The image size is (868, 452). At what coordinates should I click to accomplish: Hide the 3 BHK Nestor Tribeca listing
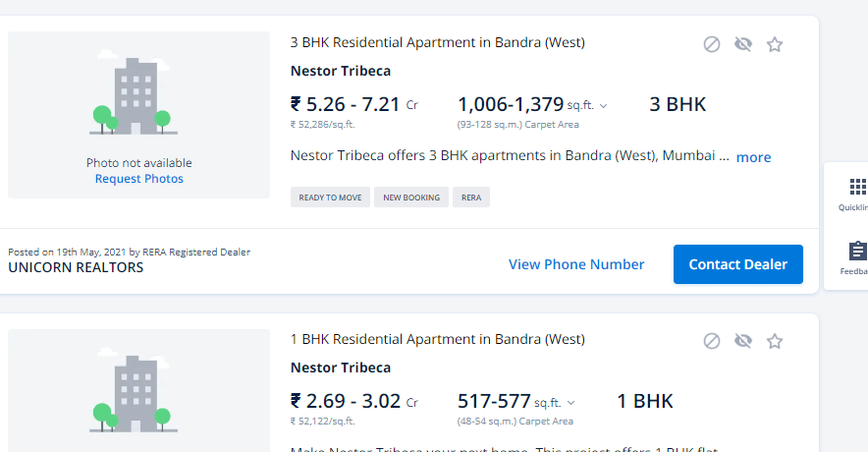743,44
